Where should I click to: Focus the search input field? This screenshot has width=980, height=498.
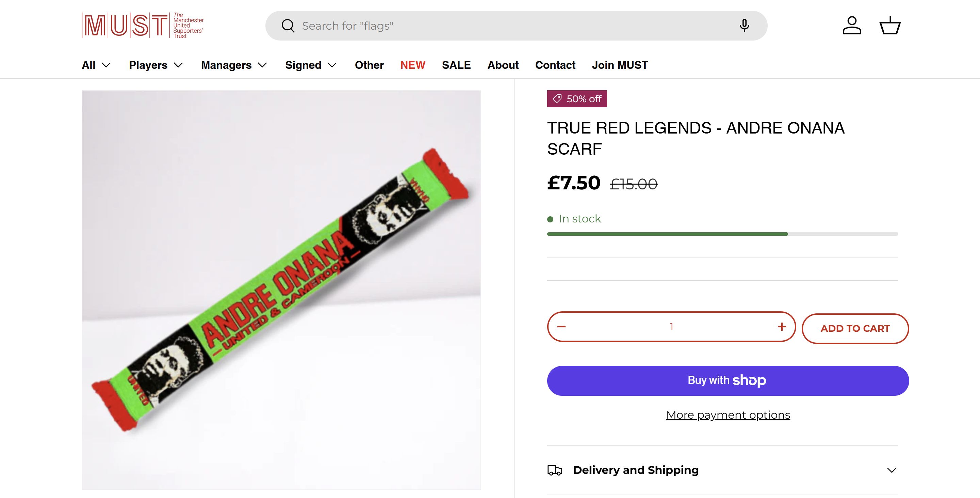pyautogui.click(x=513, y=26)
